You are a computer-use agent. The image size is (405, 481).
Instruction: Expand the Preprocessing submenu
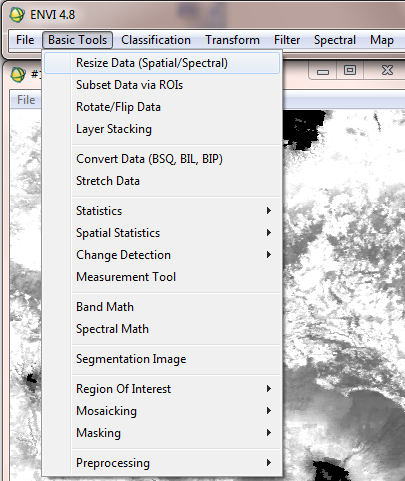tap(162, 463)
